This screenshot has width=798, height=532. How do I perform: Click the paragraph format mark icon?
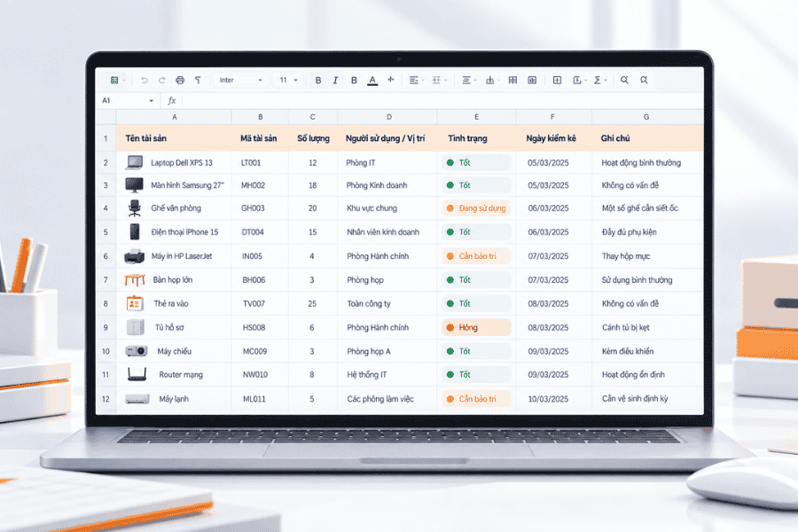[x=198, y=80]
